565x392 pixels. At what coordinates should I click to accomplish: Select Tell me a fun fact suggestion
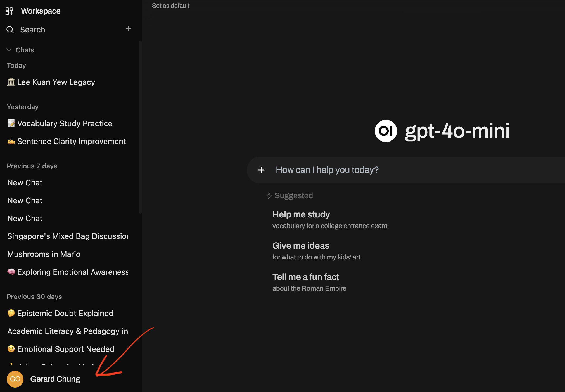point(309,282)
